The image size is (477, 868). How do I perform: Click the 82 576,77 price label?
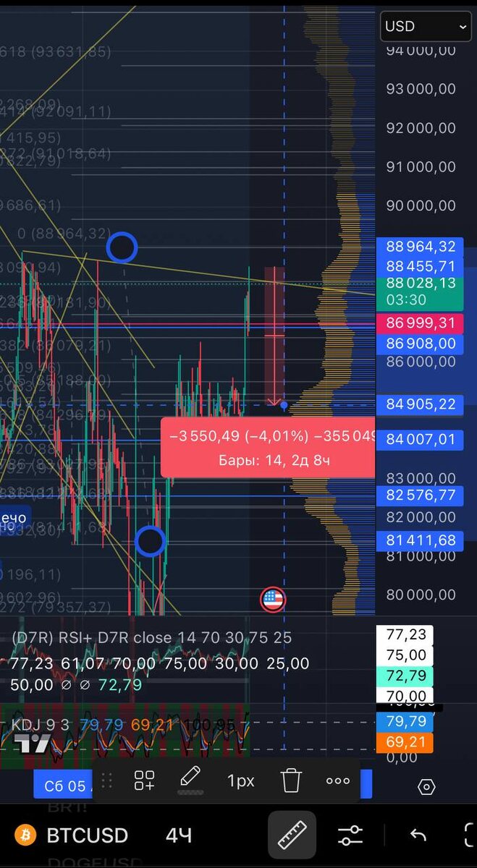[421, 495]
